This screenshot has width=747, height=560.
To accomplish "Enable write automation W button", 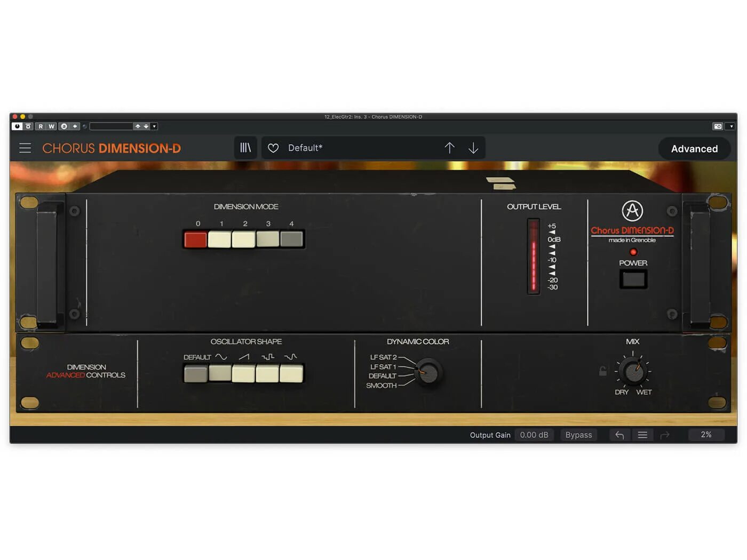I will pos(52,126).
